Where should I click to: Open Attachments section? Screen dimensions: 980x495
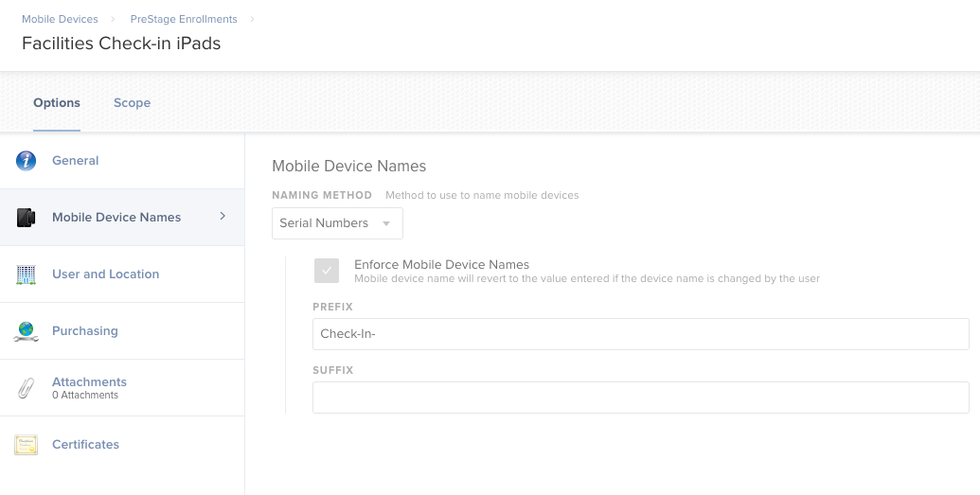122,388
